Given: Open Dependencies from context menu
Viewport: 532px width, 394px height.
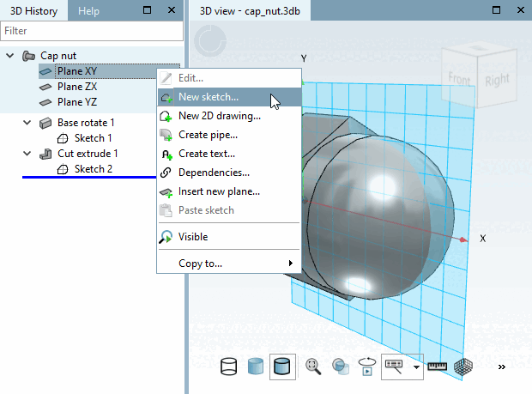Looking at the screenshot, I should [230, 173].
